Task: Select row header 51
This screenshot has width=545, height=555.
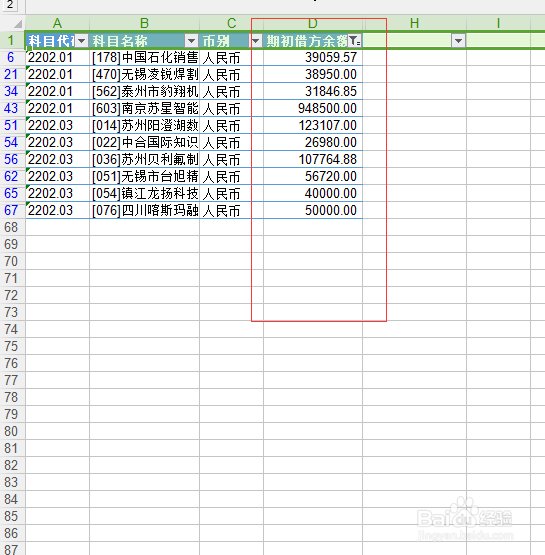Action: coord(13,125)
